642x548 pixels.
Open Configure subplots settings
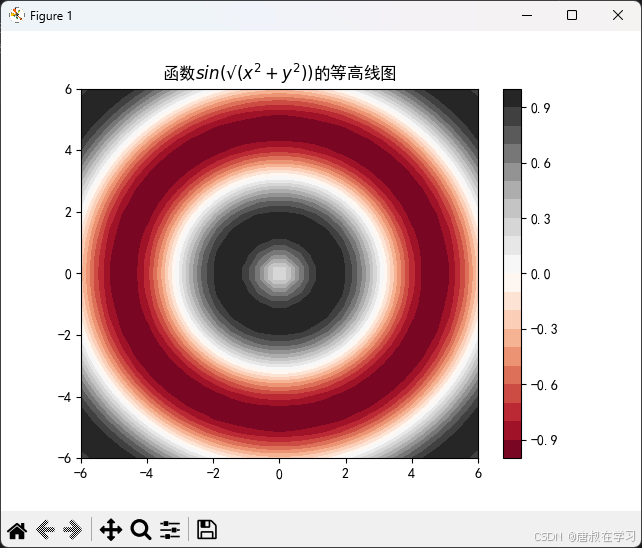pyautogui.click(x=170, y=530)
